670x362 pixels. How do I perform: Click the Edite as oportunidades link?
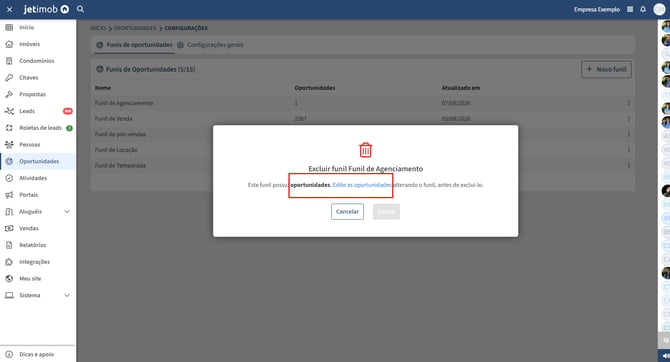pos(362,185)
